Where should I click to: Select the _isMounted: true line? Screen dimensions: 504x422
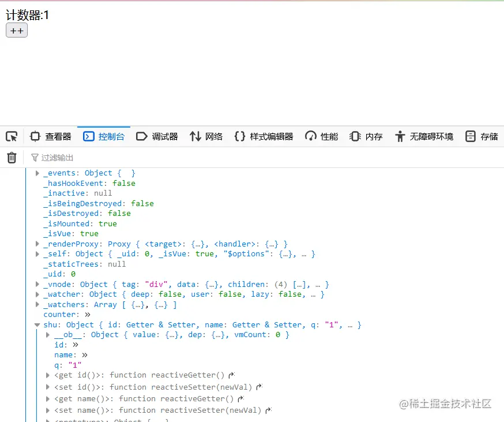pyautogui.click(x=80, y=224)
